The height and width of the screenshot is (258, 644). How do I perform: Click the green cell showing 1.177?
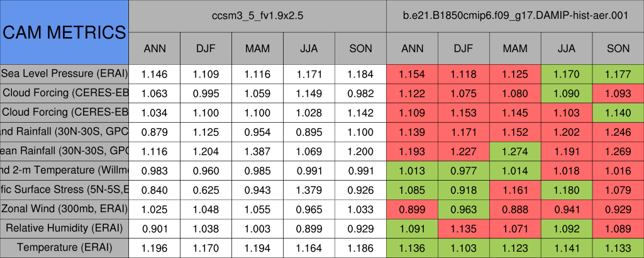(x=618, y=74)
